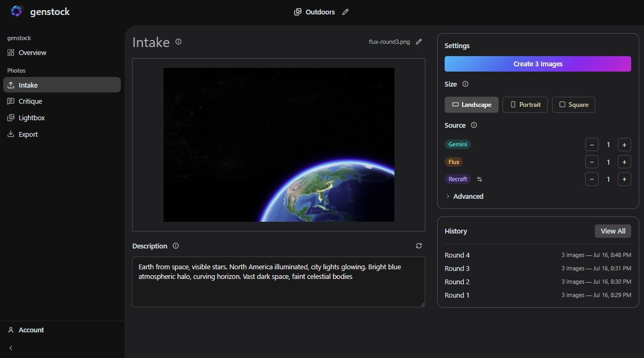This screenshot has height=358, width=644.
Task: Increase Recraft image count
Action: [624, 179]
